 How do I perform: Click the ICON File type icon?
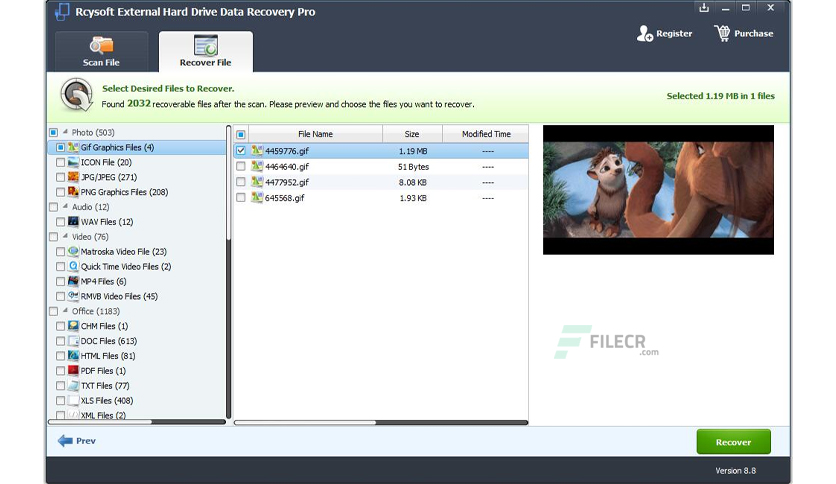73,162
